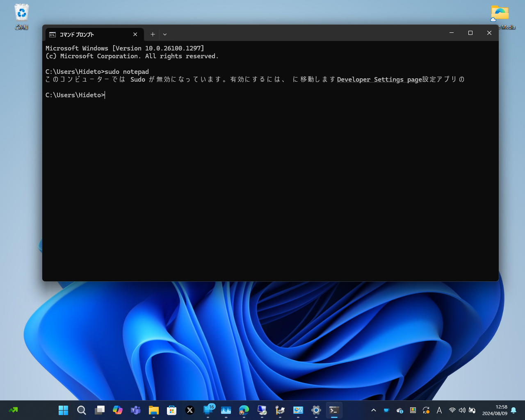Image resolution: width=525 pixels, height=420 pixels.
Task: Open the Photos app from the taskbar
Action: click(226, 410)
